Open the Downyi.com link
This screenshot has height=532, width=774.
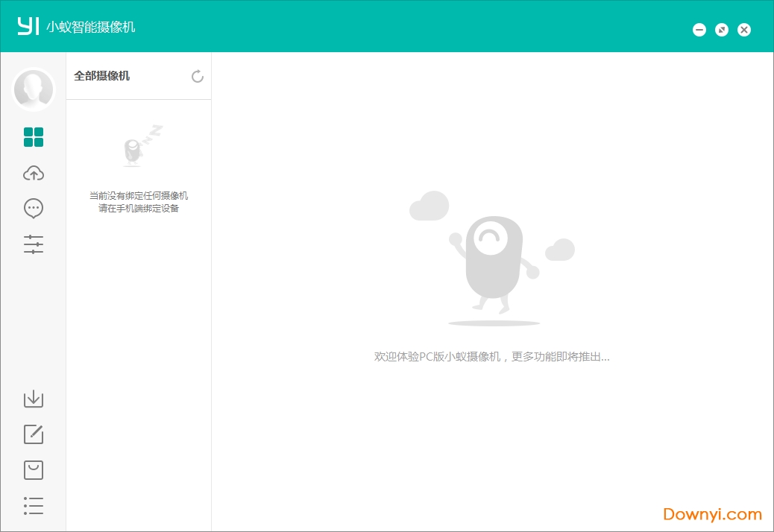tap(711, 513)
